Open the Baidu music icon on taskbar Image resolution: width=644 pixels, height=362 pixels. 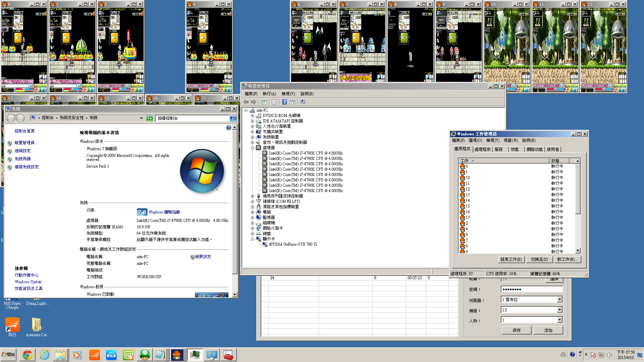111,355
